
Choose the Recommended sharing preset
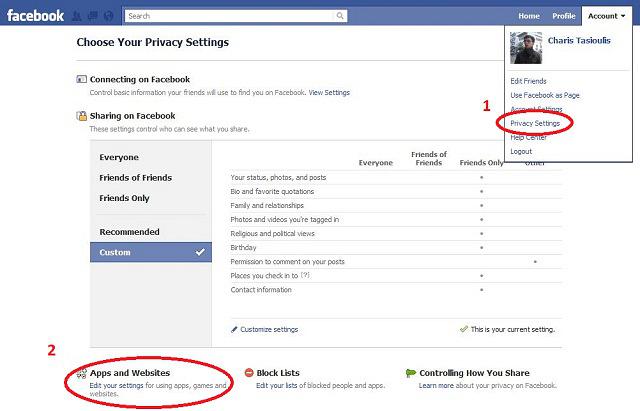(x=128, y=231)
